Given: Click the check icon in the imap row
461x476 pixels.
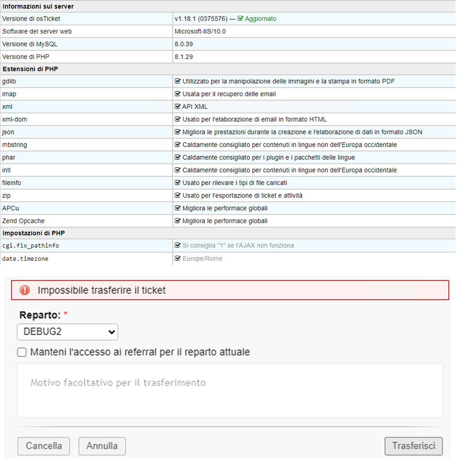Looking at the screenshot, I should pos(178,94).
